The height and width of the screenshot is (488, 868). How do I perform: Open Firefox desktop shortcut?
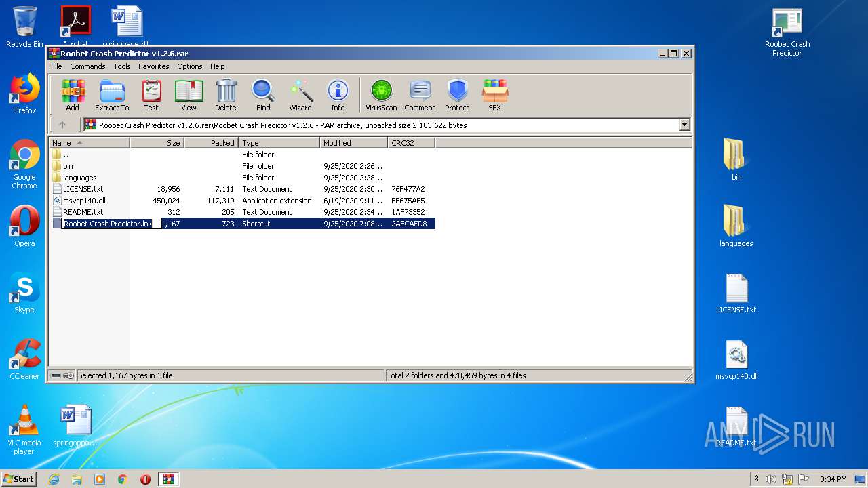tap(24, 94)
